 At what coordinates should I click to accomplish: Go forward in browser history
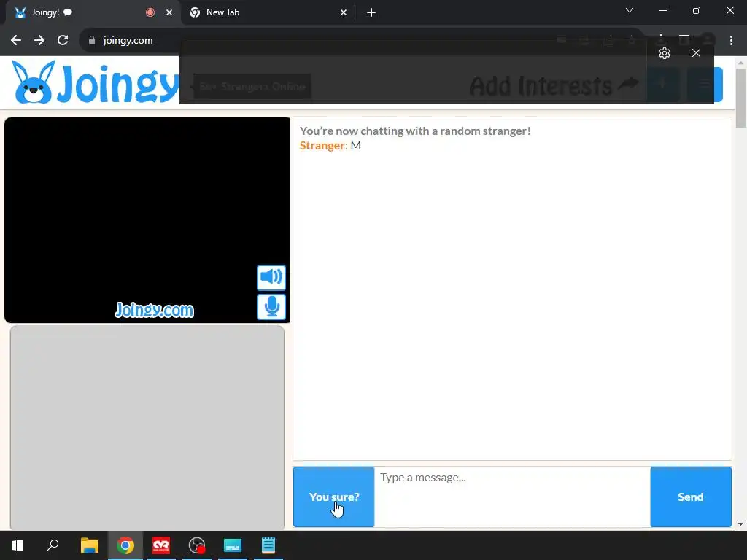click(x=39, y=41)
